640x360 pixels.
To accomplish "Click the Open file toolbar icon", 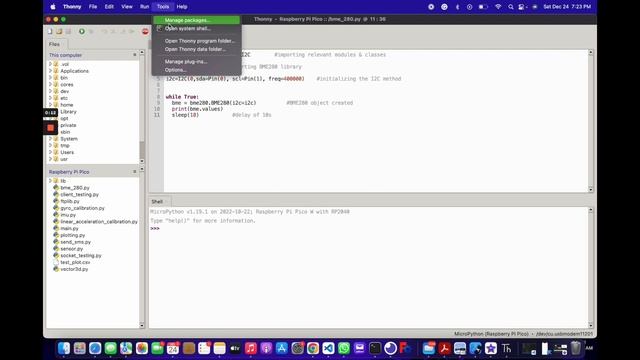I will click(59, 31).
